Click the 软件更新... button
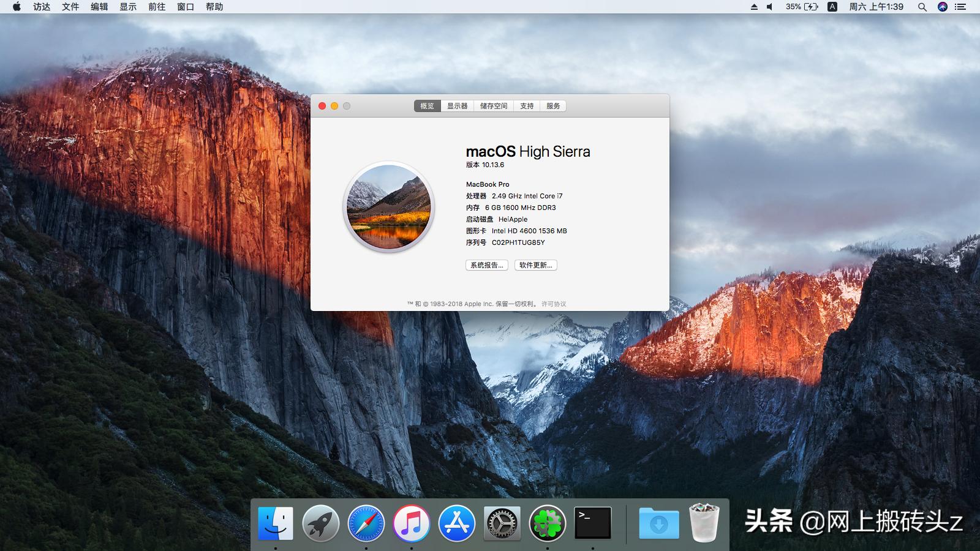 pyautogui.click(x=536, y=265)
